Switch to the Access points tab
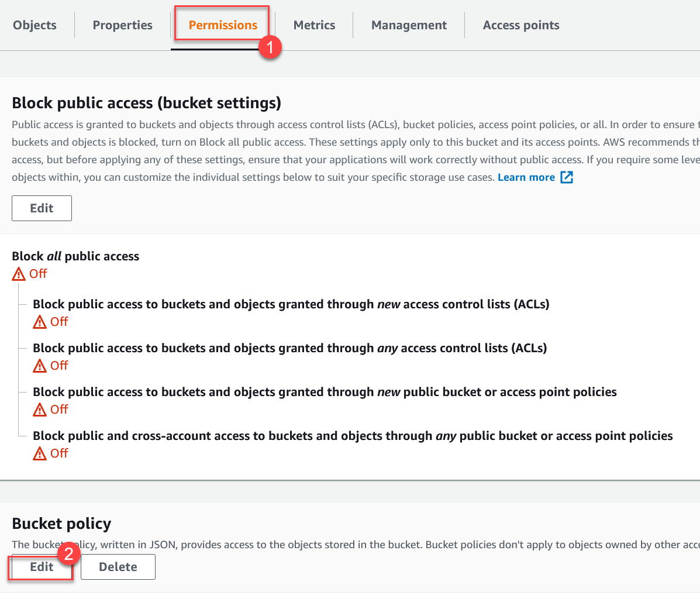The image size is (700, 602). [520, 25]
